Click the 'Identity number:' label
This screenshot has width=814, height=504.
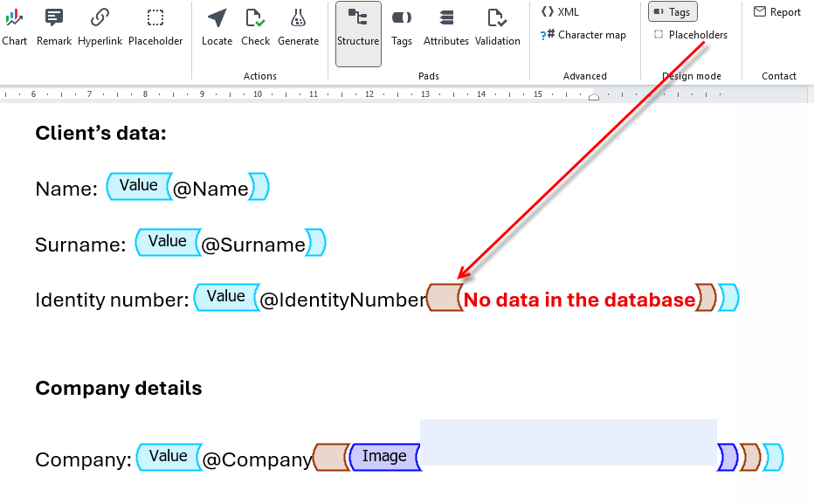[x=112, y=300]
